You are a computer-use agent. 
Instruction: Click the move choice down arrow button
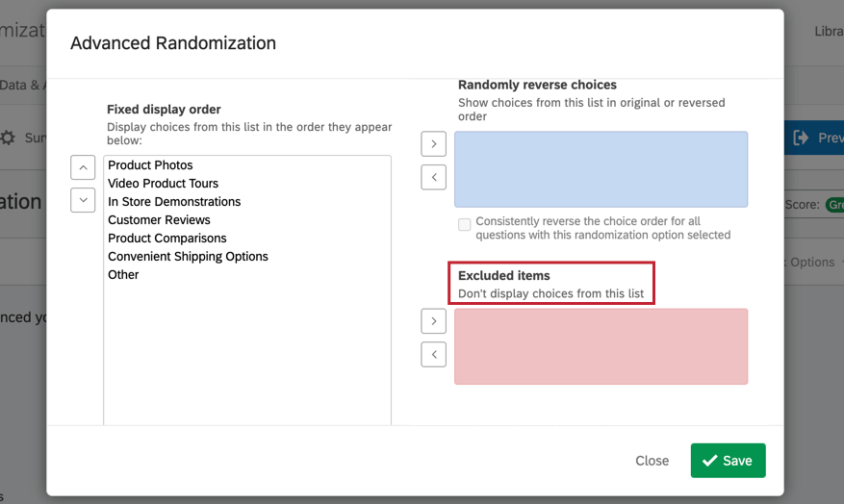point(83,199)
